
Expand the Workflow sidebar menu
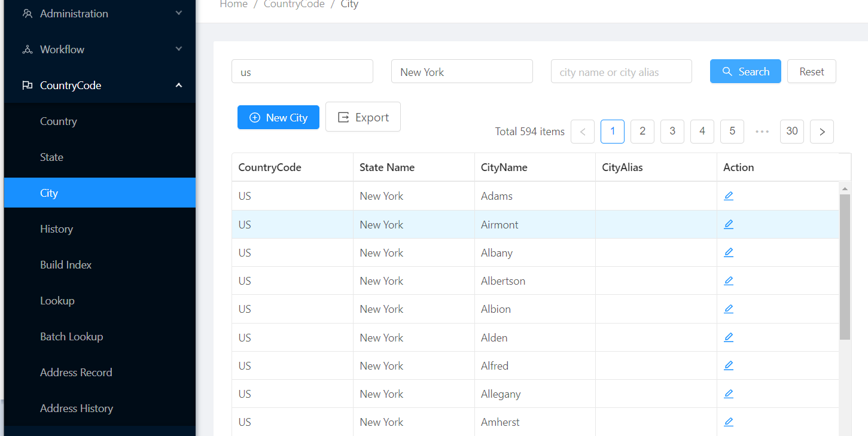point(100,50)
